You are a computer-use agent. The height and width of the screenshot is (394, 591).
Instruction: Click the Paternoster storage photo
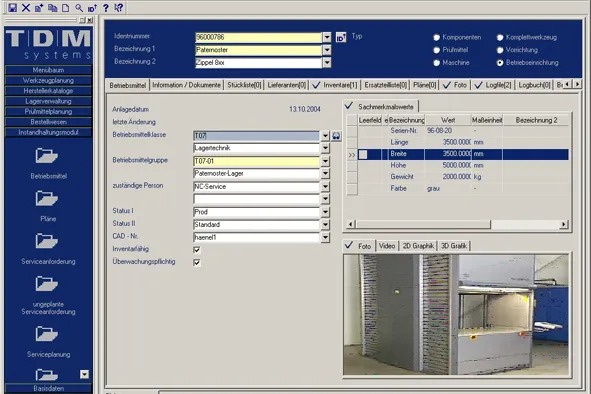pos(456,314)
